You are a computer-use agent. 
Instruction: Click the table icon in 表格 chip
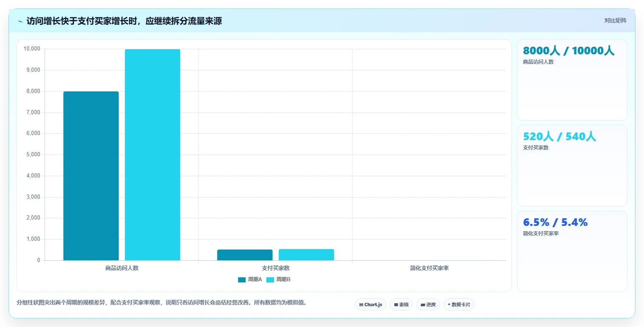(396, 304)
